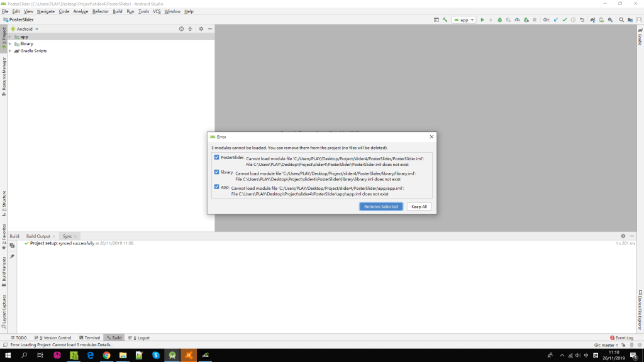Open the Event Log
This screenshot has height=362, width=644.
pos(621,337)
